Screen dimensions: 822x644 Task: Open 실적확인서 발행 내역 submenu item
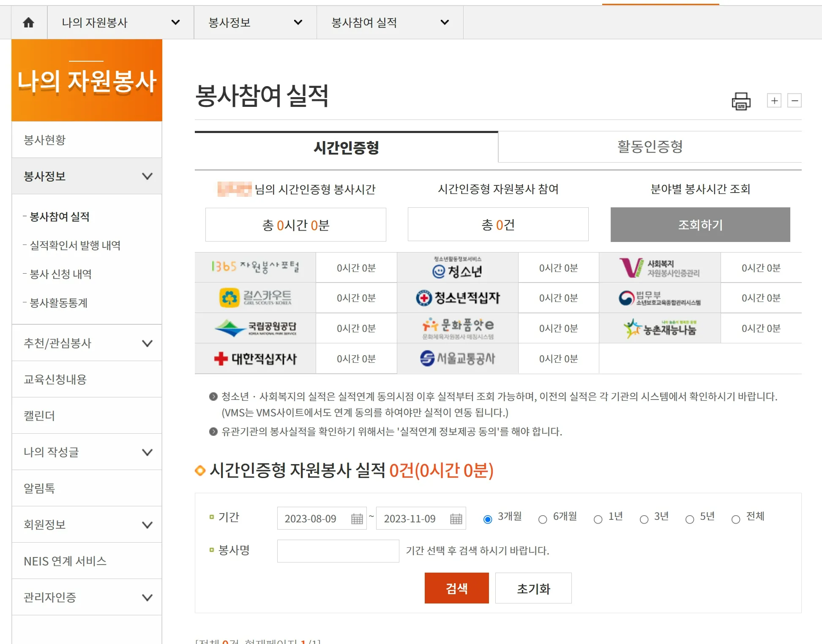(75, 245)
